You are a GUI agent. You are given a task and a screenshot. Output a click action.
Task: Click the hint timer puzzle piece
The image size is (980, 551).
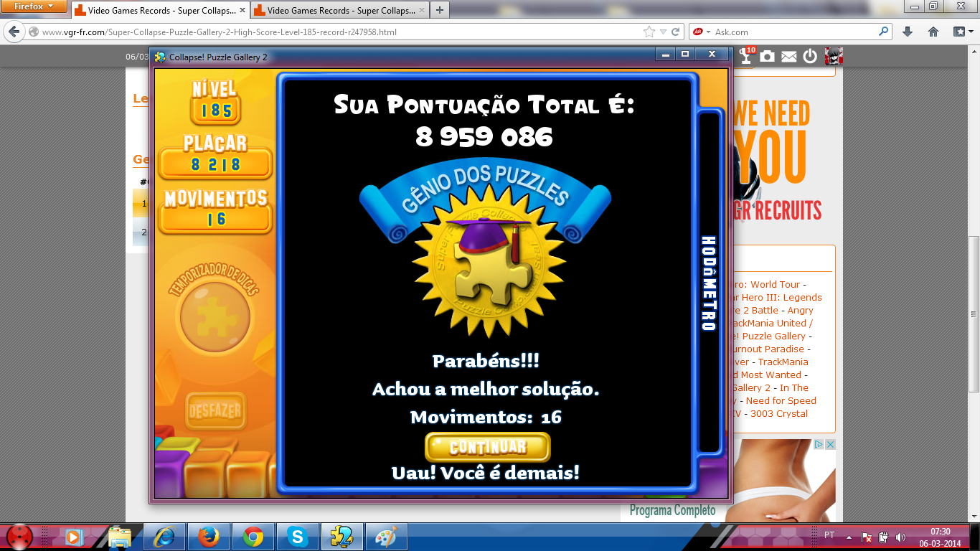(x=215, y=316)
